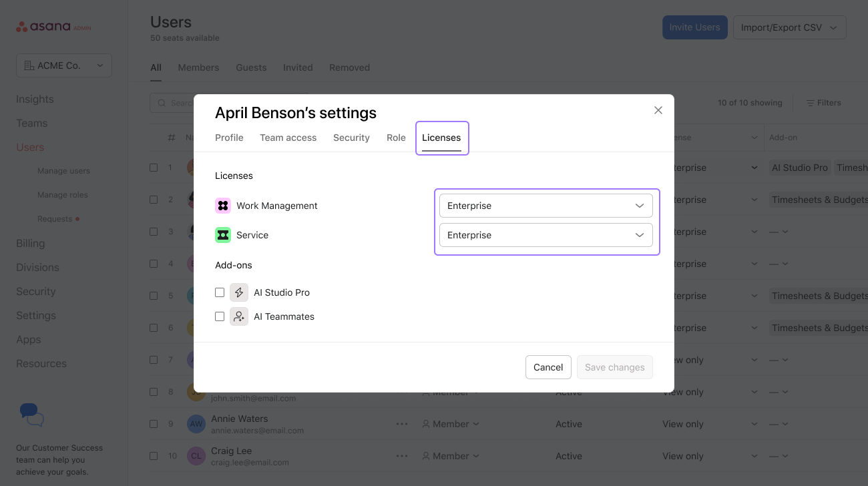Click the Cancel button
The height and width of the screenshot is (486, 868).
[548, 367]
